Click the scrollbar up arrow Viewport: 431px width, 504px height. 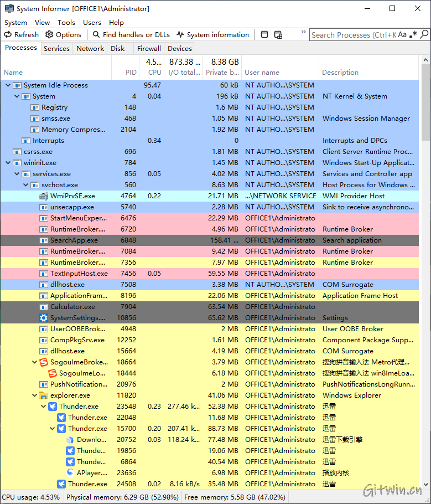tap(425, 60)
